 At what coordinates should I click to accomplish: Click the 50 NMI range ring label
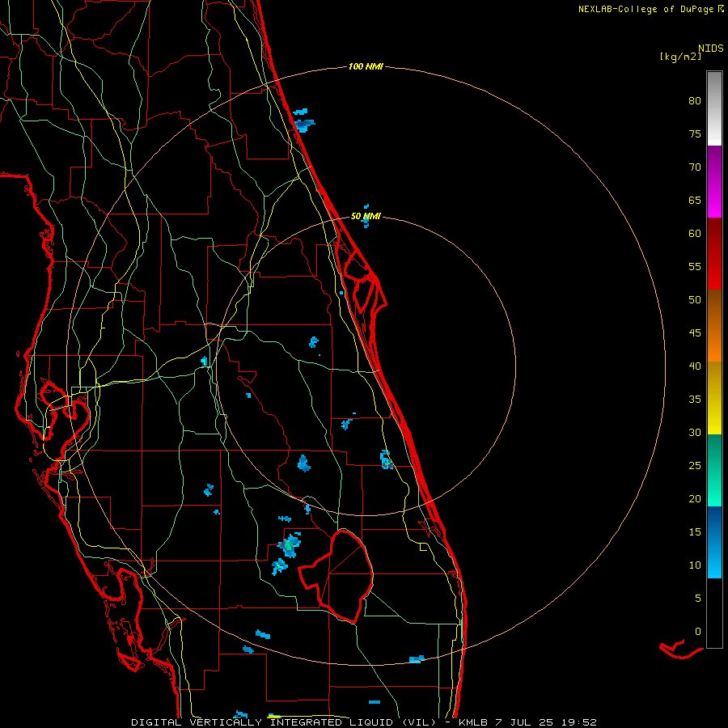[x=366, y=216]
